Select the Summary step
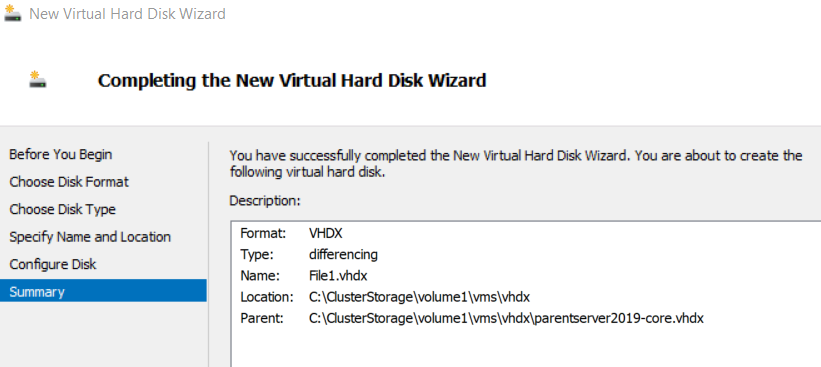The image size is (821, 367). pos(103,291)
